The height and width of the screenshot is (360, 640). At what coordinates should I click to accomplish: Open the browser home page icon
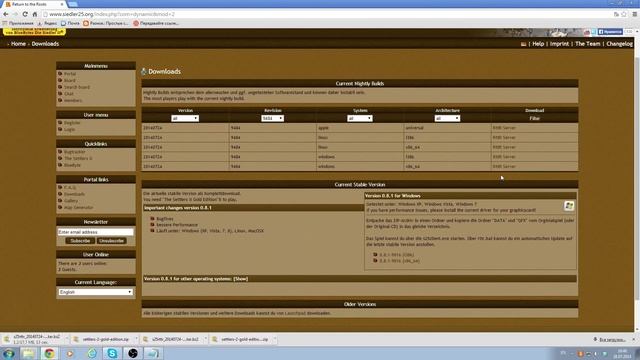pyautogui.click(x=35, y=14)
